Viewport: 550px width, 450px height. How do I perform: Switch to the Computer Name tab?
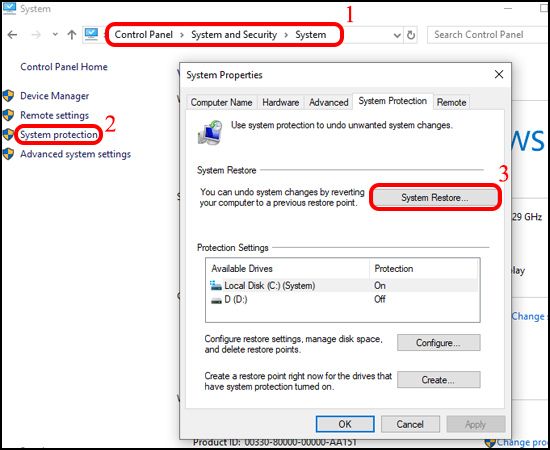click(x=221, y=102)
